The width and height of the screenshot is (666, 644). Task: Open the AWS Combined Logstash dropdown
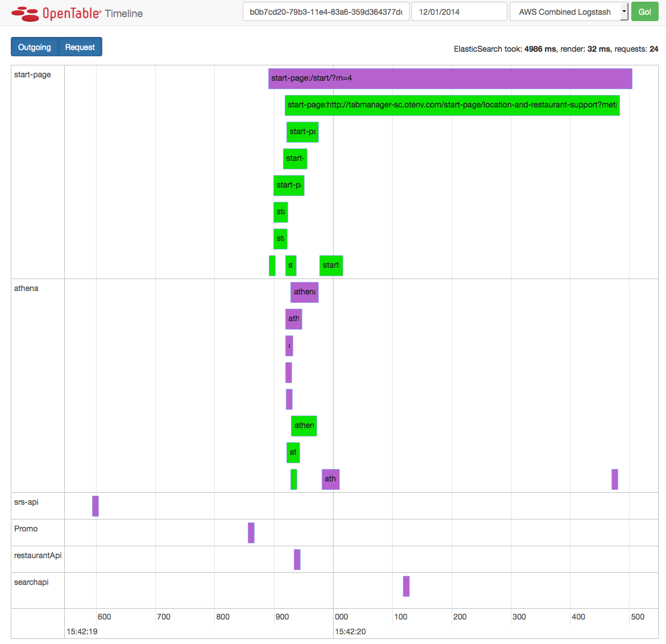point(569,12)
